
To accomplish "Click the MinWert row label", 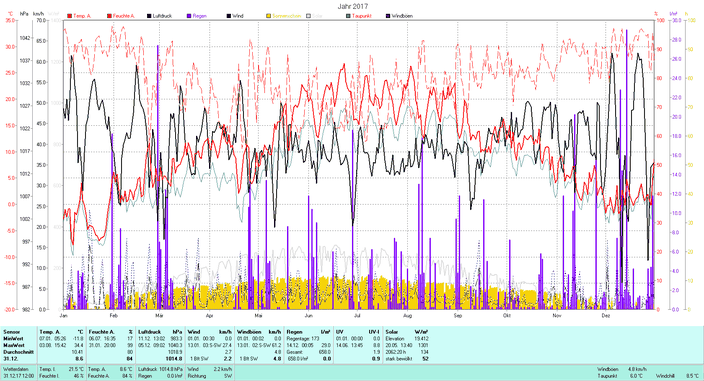I will [x=13, y=339].
